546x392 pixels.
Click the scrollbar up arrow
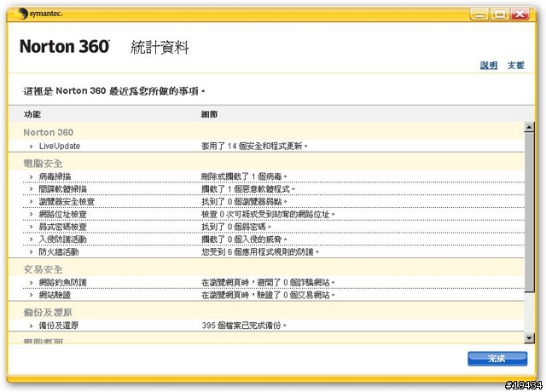(529, 127)
